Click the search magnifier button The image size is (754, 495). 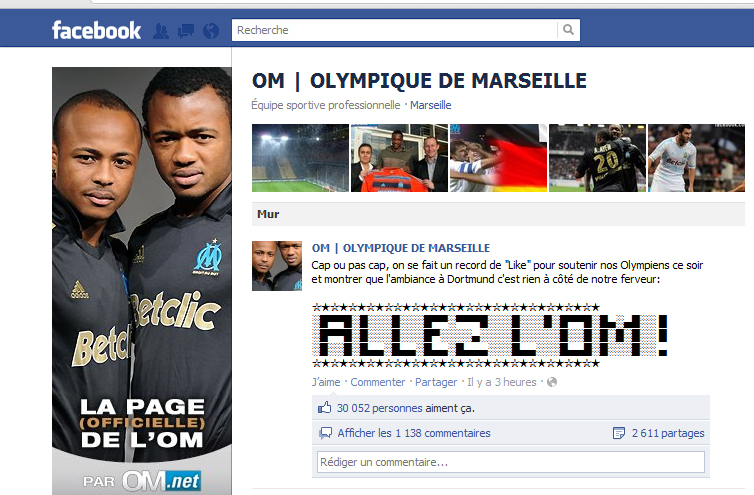tap(568, 30)
